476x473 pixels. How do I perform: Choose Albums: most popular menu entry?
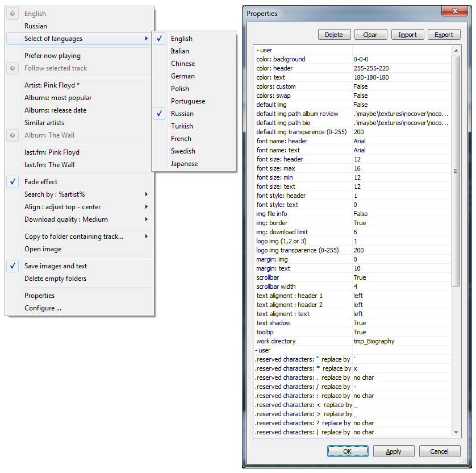click(58, 98)
